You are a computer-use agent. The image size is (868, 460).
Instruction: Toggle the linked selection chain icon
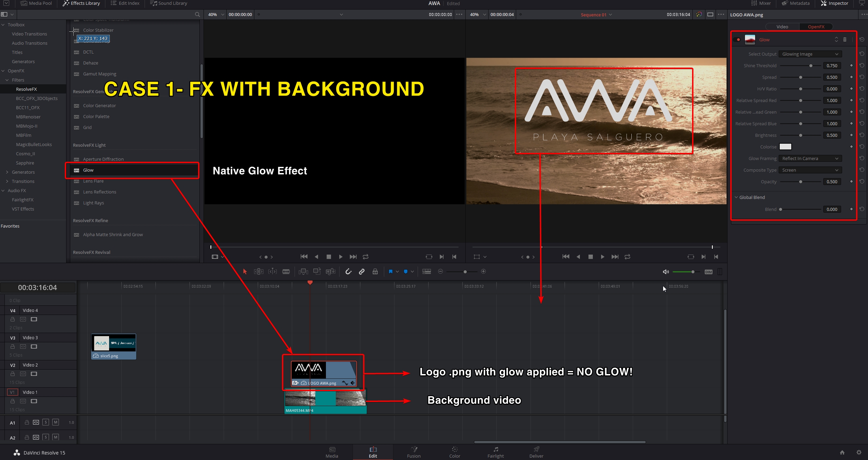tap(362, 272)
